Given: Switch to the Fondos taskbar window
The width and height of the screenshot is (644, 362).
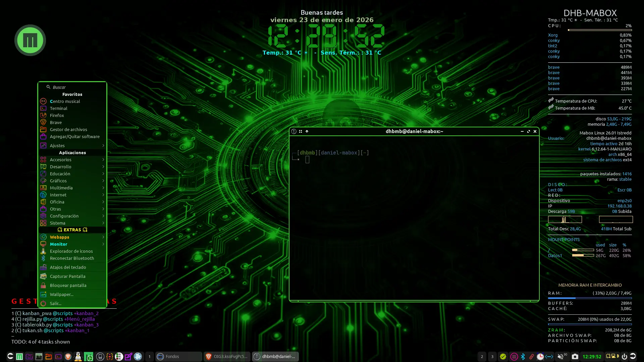Looking at the screenshot, I should coord(178,357).
